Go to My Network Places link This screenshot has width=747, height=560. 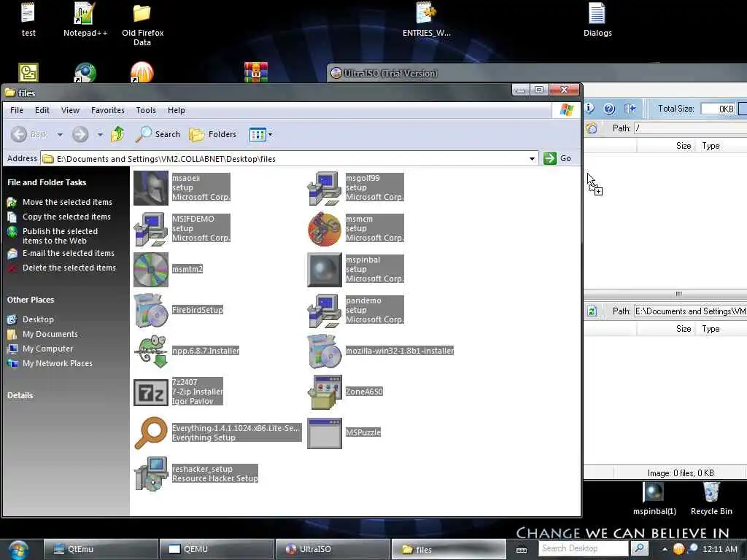(58, 363)
